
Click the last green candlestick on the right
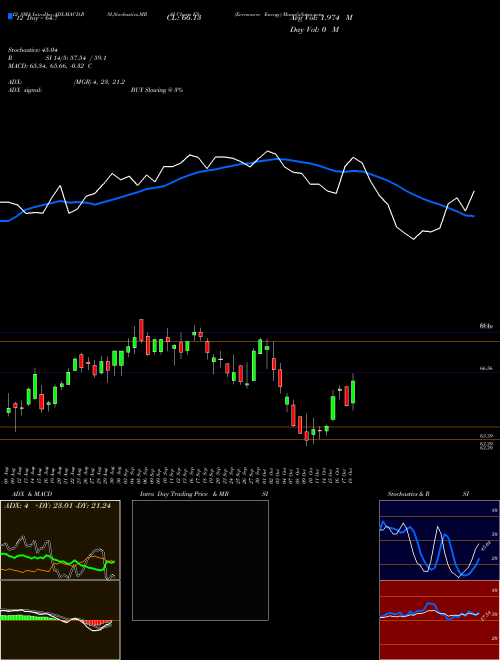(x=353, y=392)
